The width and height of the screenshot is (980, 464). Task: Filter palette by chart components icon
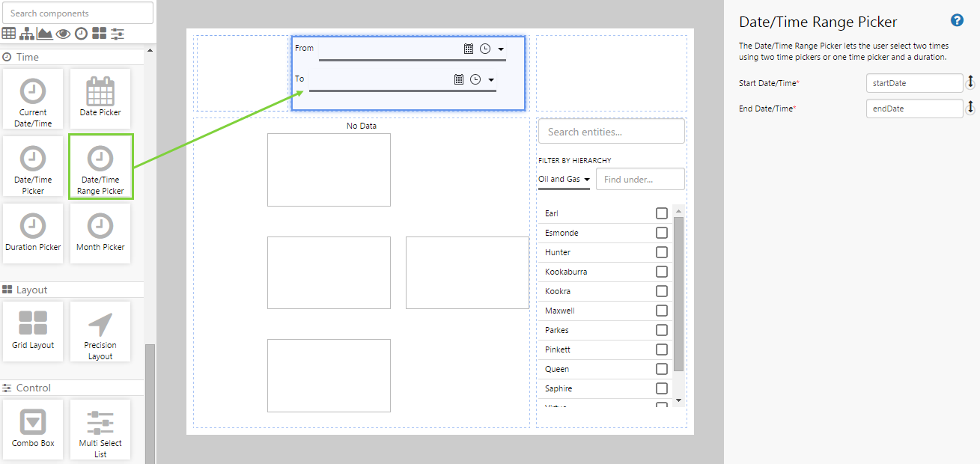click(45, 34)
